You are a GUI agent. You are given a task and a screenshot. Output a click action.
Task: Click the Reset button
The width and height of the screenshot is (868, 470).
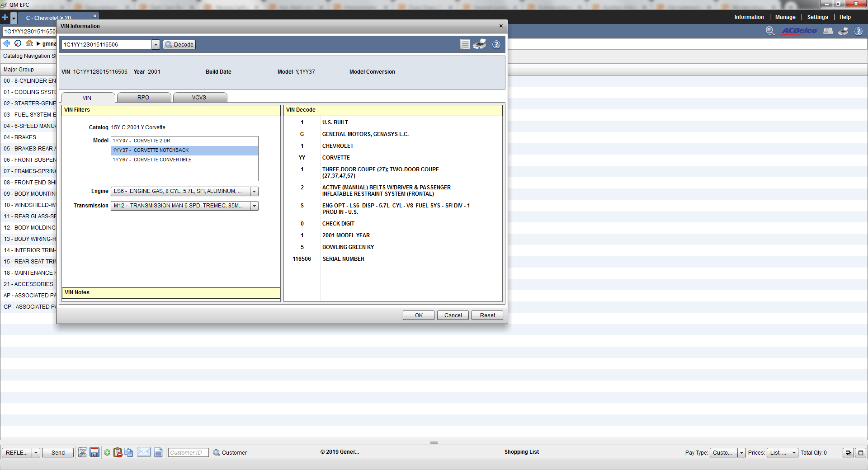point(487,315)
